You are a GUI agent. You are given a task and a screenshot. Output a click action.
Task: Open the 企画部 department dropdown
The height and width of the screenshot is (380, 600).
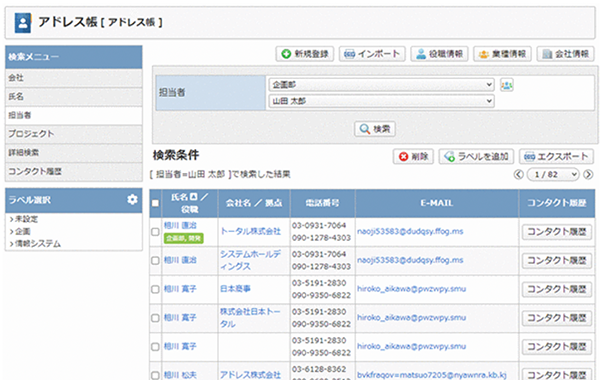[382, 85]
